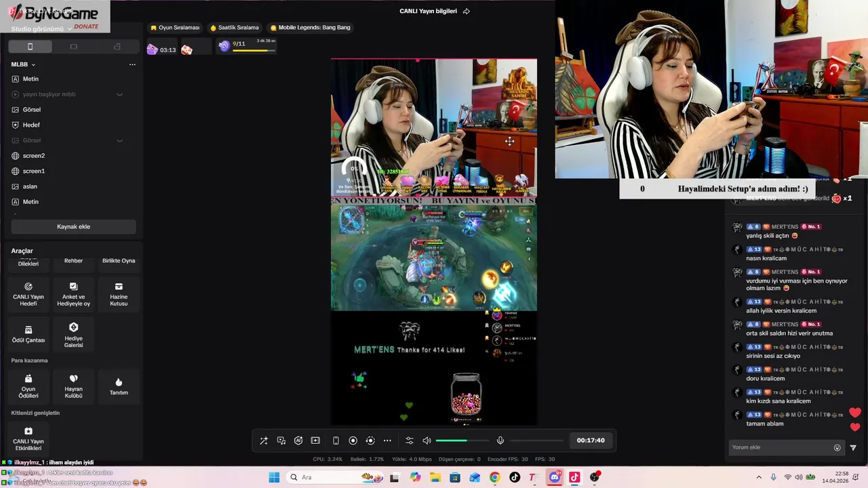
Task: Open the Tanıtım tool
Action: point(119,386)
